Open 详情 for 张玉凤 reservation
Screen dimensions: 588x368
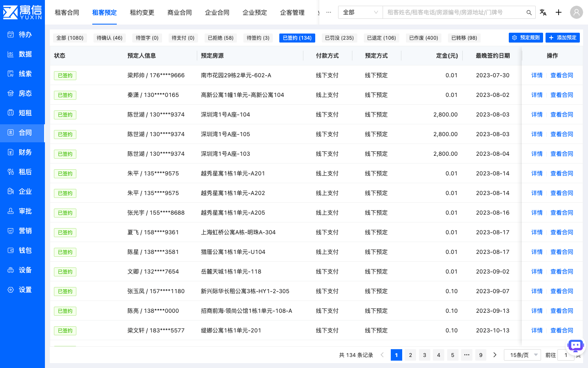[537, 291]
